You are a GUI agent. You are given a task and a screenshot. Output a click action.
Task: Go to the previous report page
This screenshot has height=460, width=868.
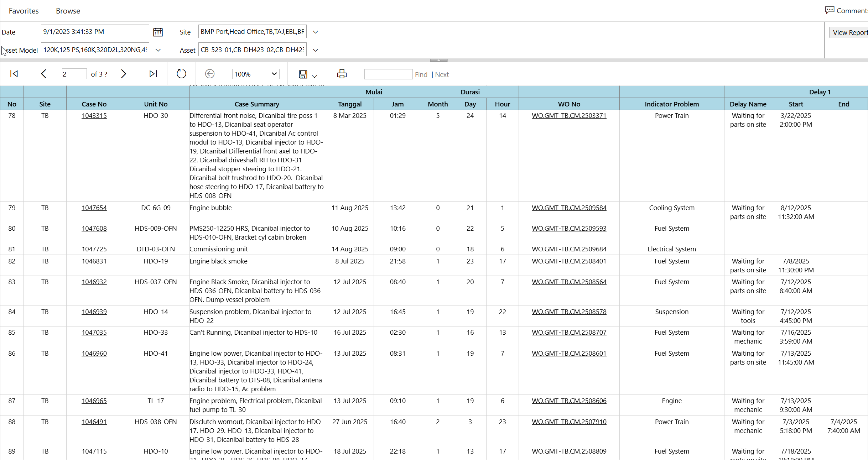pos(43,74)
